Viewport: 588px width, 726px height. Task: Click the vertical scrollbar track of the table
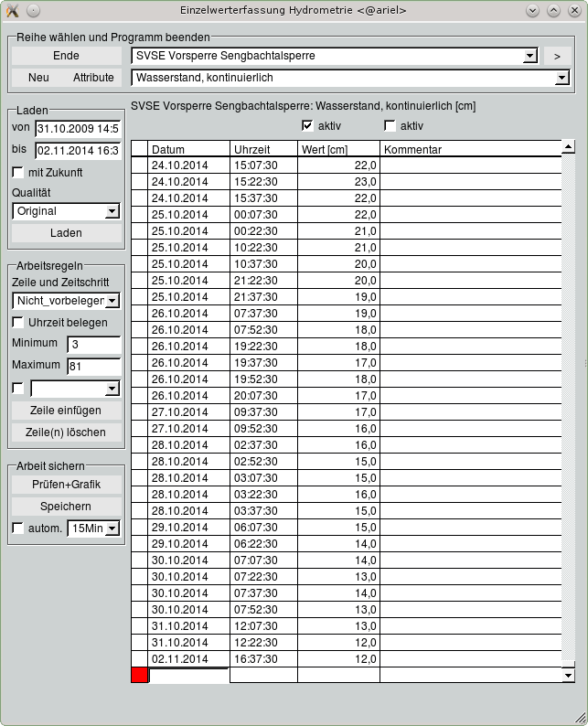point(569,408)
